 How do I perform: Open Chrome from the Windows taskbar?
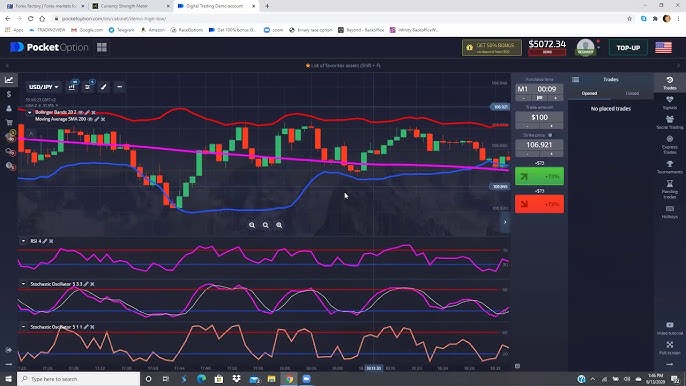point(289,379)
